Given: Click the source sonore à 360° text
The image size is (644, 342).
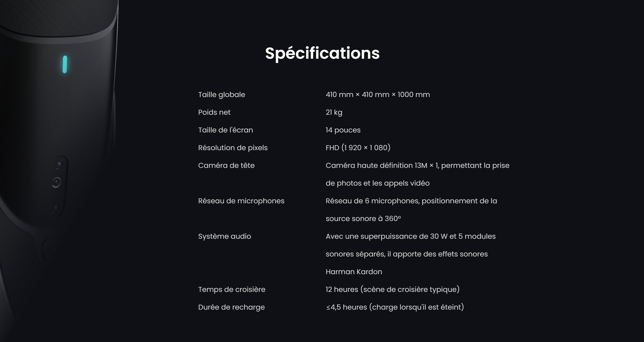Looking at the screenshot, I should (363, 219).
